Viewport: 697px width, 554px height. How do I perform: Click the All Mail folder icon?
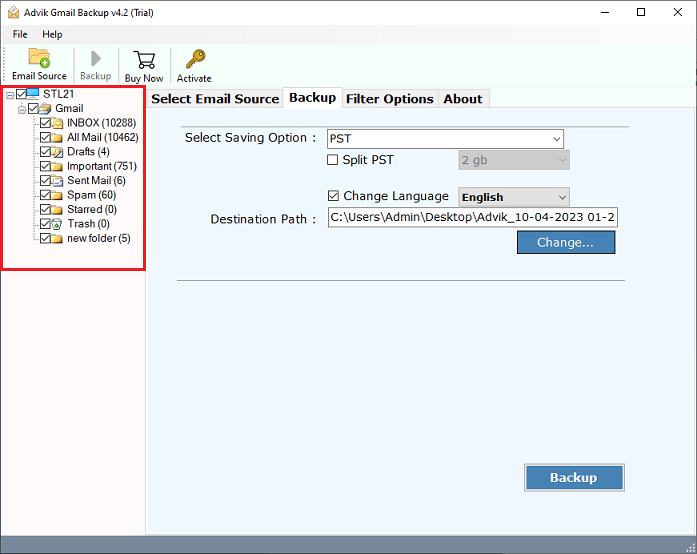pyautogui.click(x=57, y=137)
